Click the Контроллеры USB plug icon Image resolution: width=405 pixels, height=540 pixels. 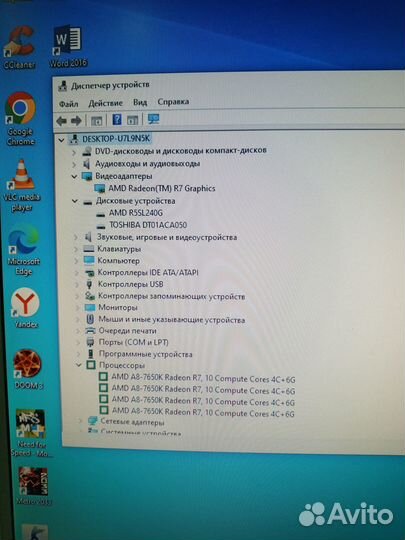89,284
